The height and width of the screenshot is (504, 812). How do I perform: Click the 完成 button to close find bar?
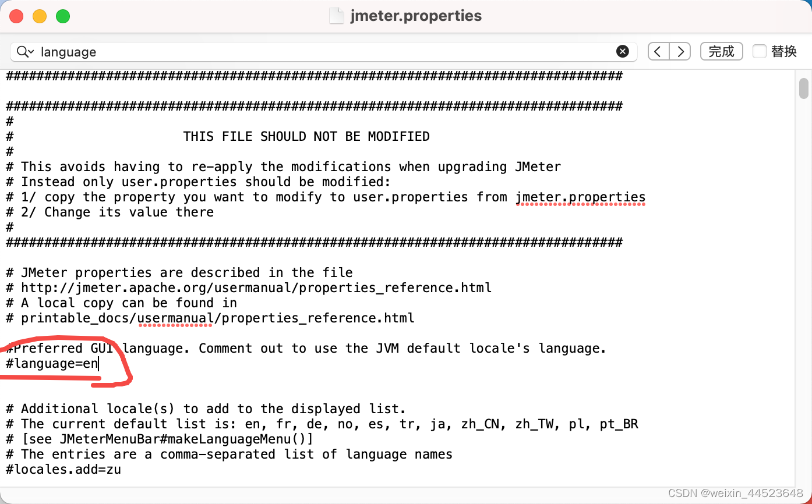721,52
